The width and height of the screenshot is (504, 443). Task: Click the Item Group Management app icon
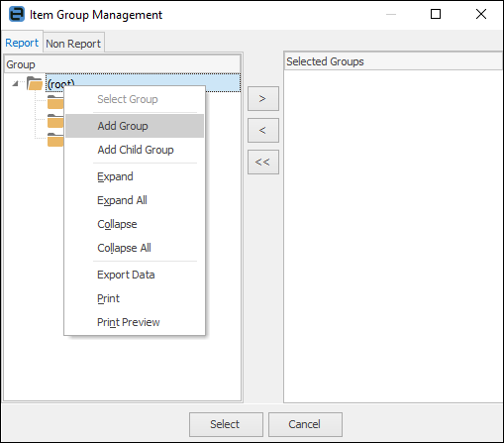click(17, 14)
